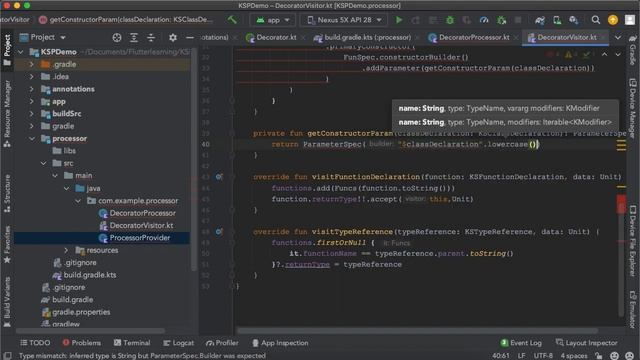Open Project panel settings gear
The height and width of the screenshot is (360, 640).
click(x=173, y=38)
